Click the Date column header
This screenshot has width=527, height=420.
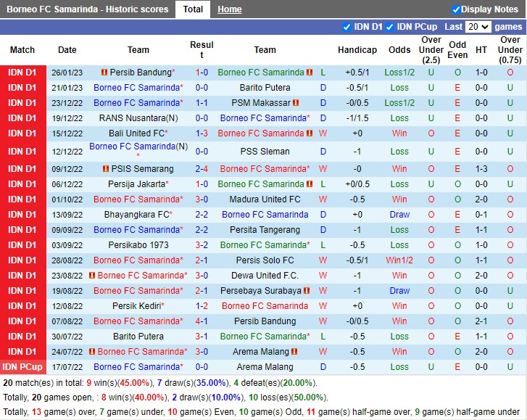pos(67,50)
